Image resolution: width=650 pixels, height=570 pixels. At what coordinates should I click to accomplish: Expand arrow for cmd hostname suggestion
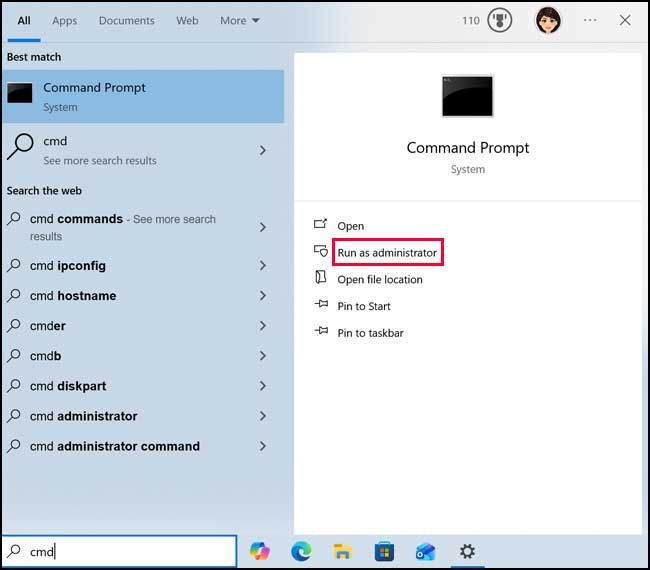point(262,296)
